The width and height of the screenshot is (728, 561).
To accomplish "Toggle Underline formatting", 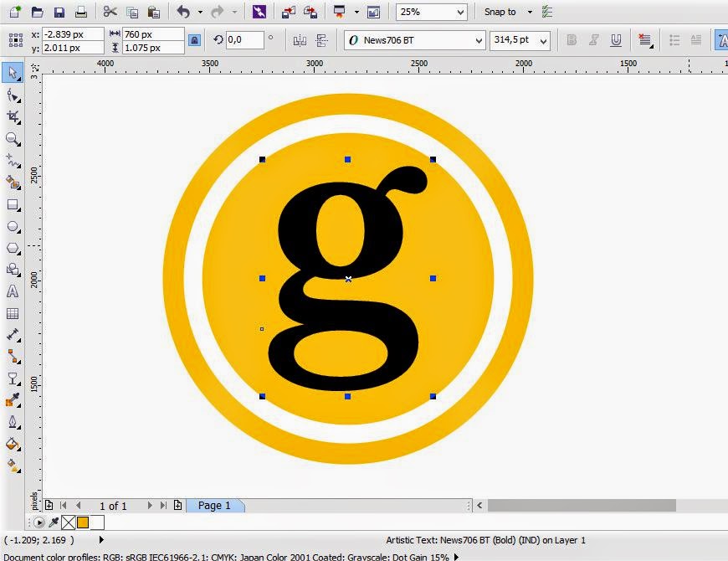I will [616, 40].
